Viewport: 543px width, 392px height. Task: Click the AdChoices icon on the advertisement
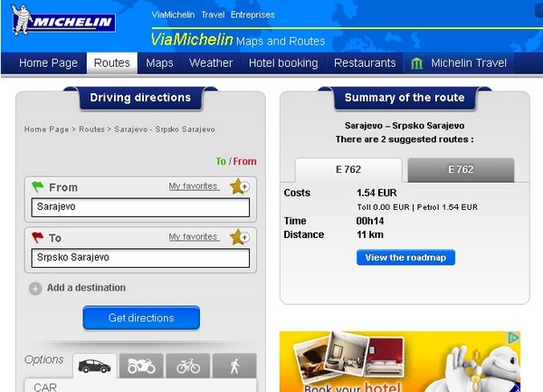[513, 338]
